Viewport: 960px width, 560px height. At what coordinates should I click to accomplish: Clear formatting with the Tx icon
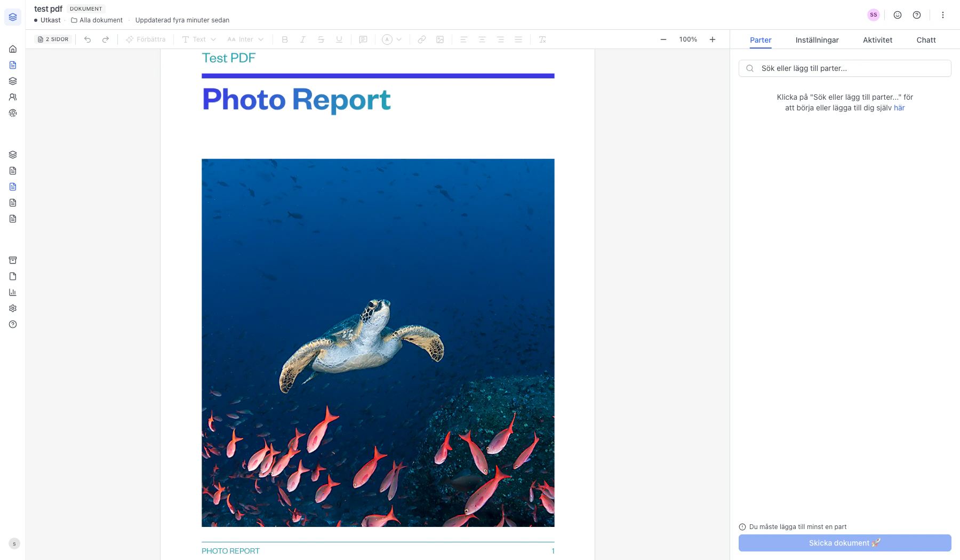click(542, 39)
